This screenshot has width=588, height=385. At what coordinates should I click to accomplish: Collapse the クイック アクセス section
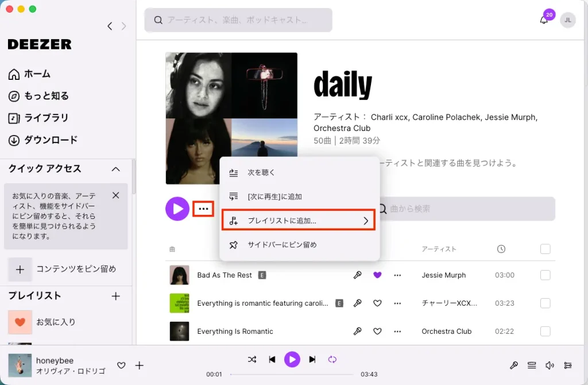point(116,170)
